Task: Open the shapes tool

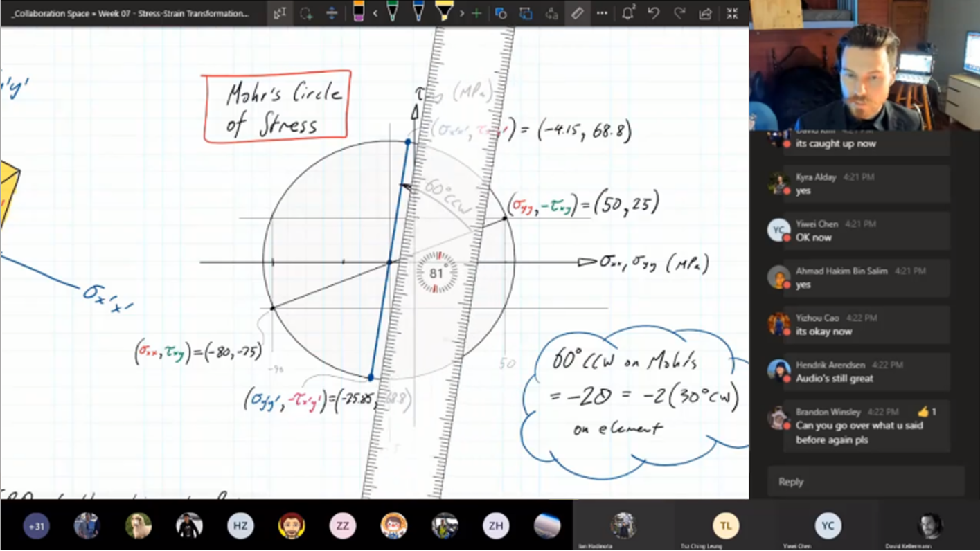Action: (x=501, y=13)
